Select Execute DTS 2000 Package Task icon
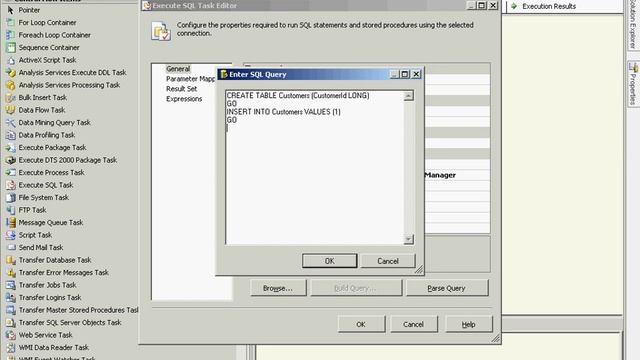The width and height of the screenshot is (640, 360). (x=11, y=160)
